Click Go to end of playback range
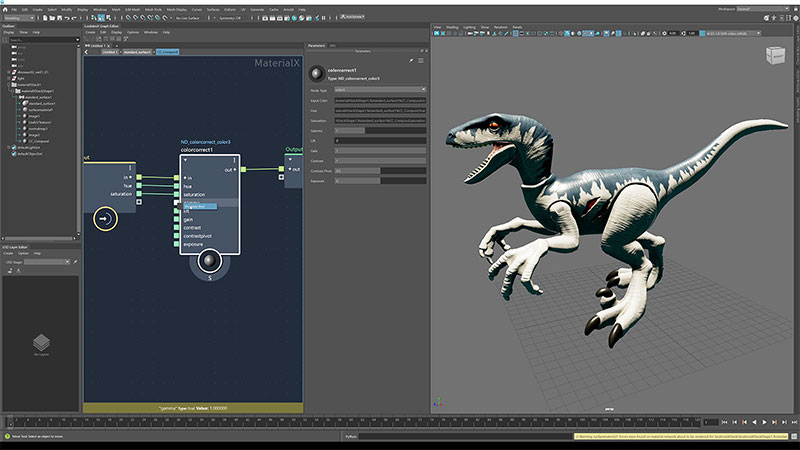 [x=794, y=422]
